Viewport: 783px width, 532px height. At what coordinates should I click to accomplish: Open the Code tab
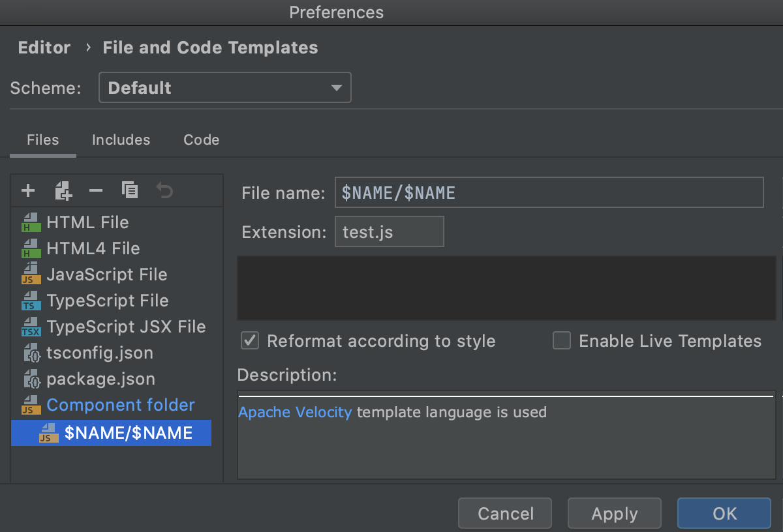[201, 140]
